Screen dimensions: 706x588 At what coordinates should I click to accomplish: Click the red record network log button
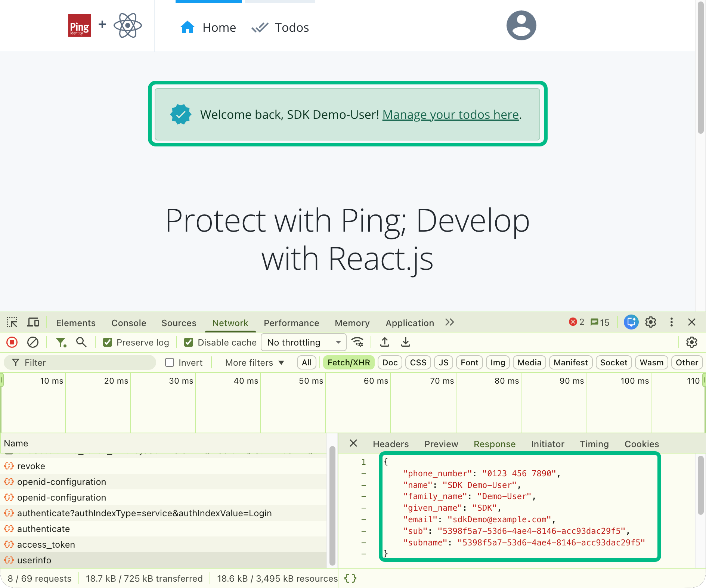tap(12, 342)
